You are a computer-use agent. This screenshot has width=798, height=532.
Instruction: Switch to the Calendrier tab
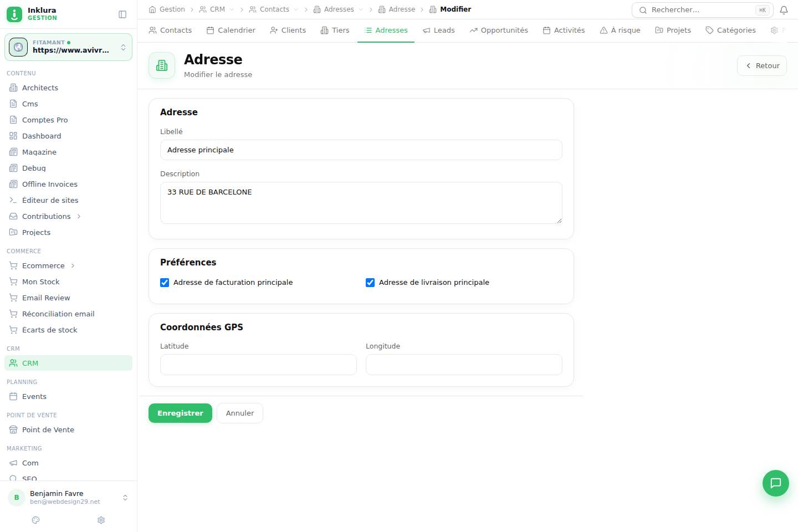pyautogui.click(x=231, y=30)
